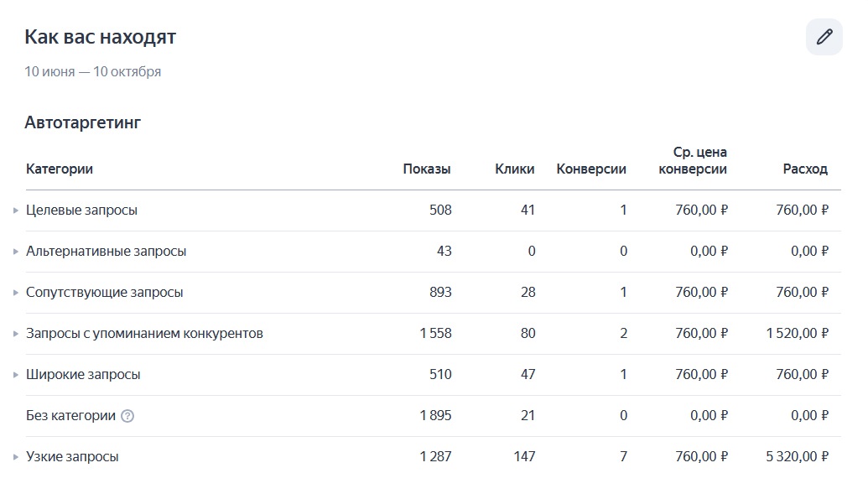Click the Целевые запросы category label
This screenshot has width=868, height=499.
(81, 211)
